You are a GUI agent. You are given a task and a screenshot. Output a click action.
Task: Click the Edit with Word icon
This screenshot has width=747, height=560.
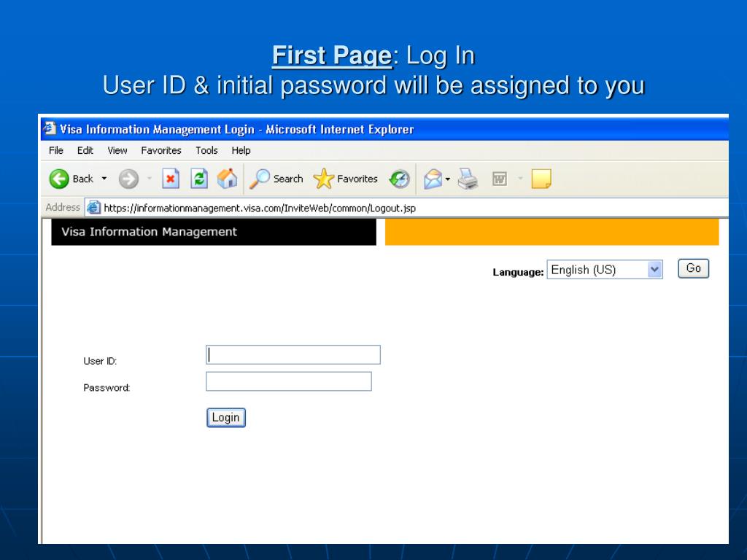tap(499, 179)
